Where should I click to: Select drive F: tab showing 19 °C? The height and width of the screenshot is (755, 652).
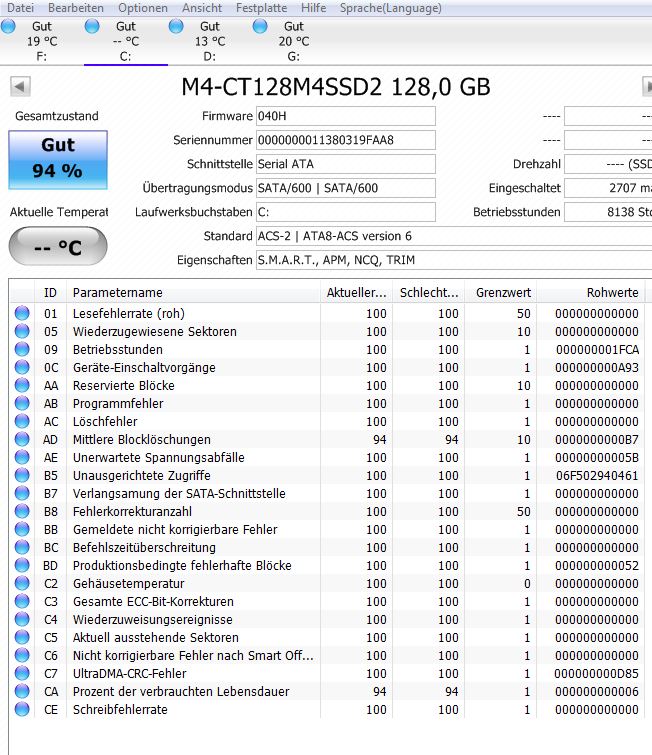click(x=42, y=41)
